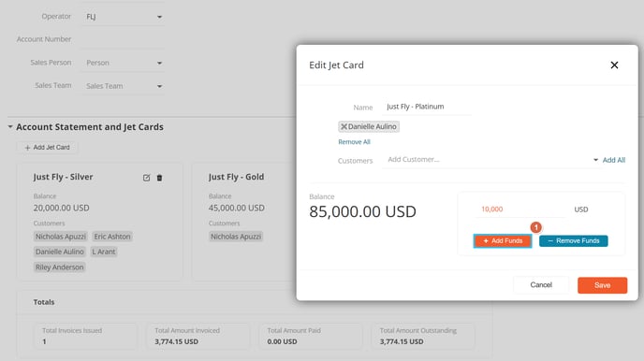644x361 pixels.
Task: Click the jet card Name field
Action: coord(427,107)
